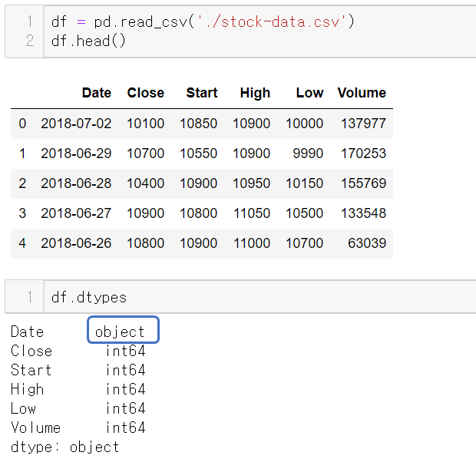Viewport: 476px width, 472px height.
Task: Click Start value 10800
Action: (x=199, y=213)
